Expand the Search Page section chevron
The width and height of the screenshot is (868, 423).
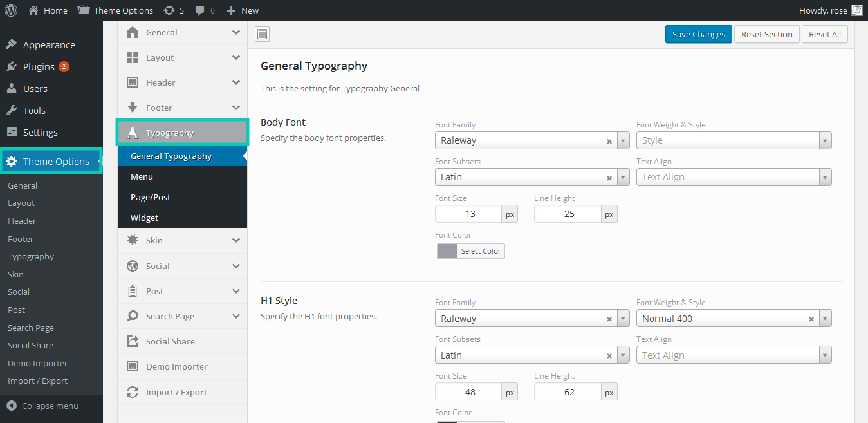coord(236,316)
